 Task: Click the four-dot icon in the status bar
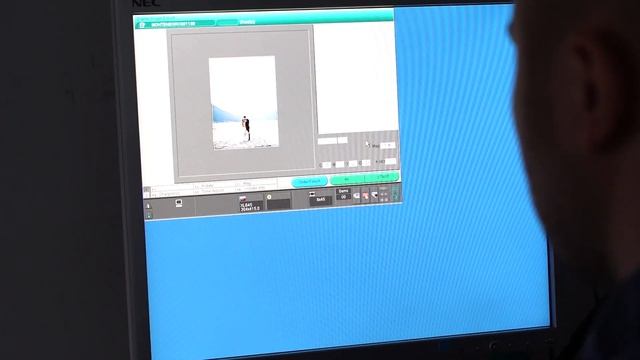[384, 197]
